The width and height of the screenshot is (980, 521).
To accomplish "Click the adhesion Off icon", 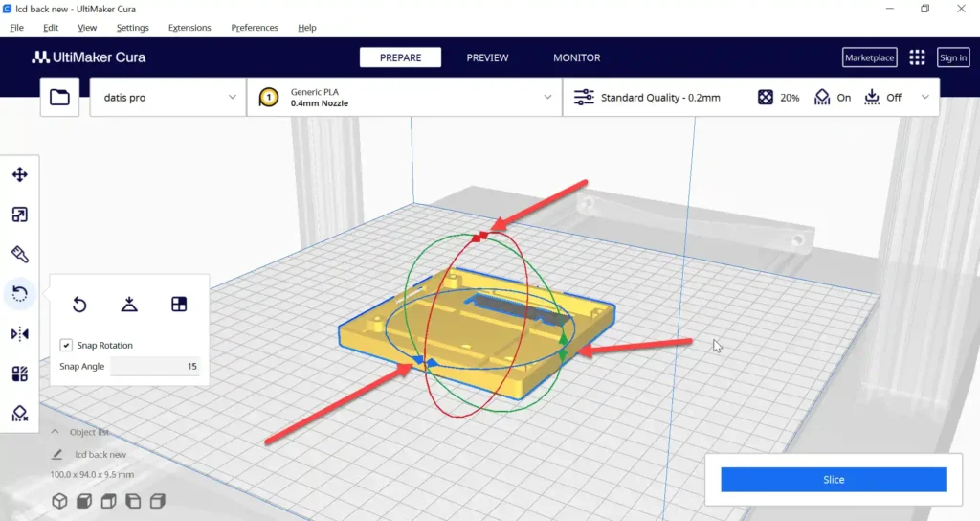I will point(871,97).
